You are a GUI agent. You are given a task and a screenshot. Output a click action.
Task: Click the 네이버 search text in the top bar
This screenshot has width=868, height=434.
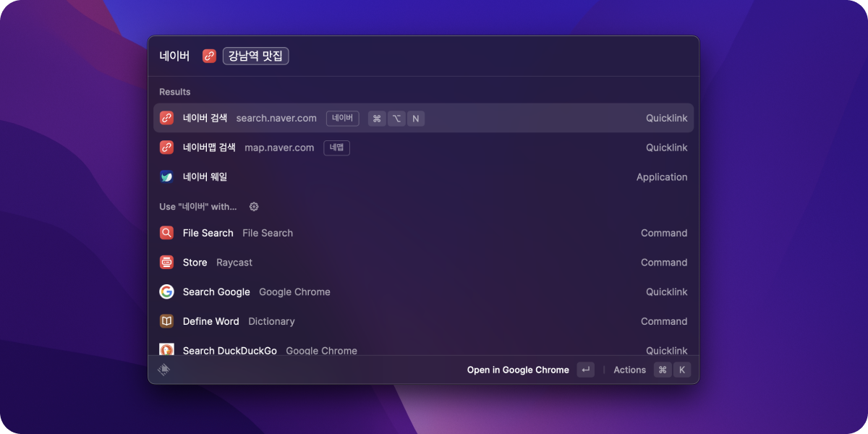174,56
